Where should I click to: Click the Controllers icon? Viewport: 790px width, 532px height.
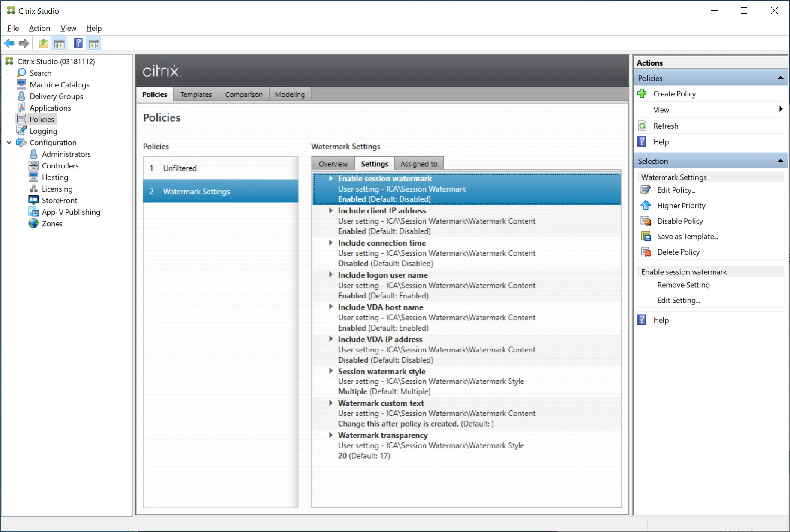point(34,165)
